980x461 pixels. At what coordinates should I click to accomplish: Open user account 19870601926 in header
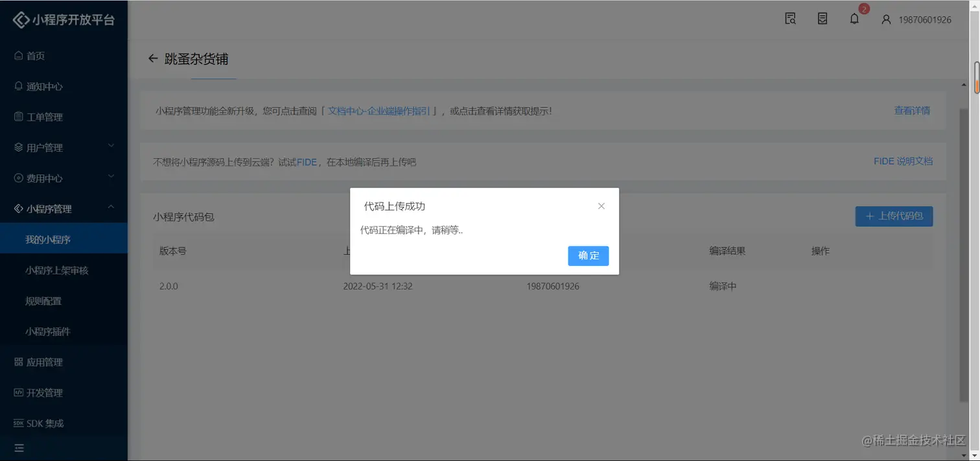(x=916, y=19)
